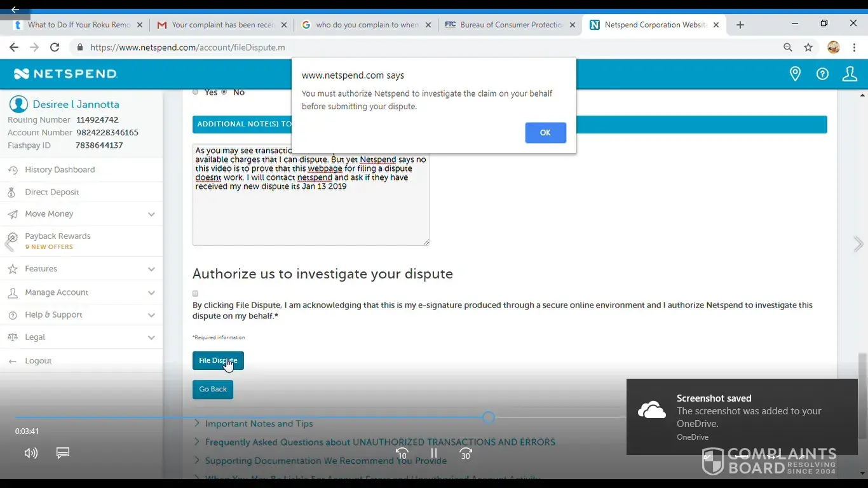
Task: Select the No radio button
Action: click(224, 92)
